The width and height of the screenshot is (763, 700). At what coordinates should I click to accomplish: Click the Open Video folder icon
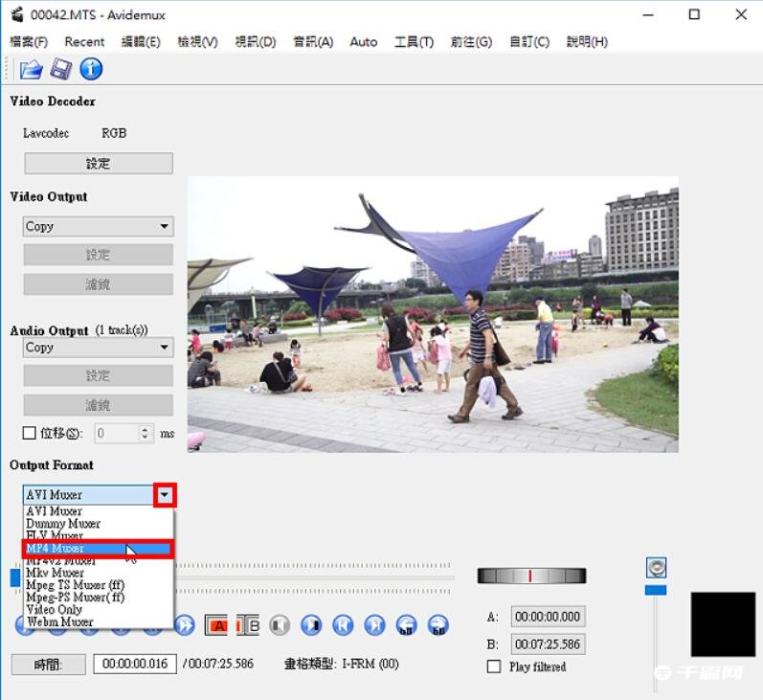tap(32, 69)
